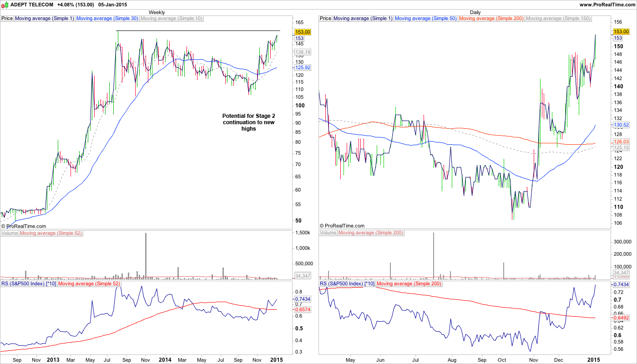Image resolution: width=637 pixels, height=364 pixels.
Task: Click the 1,500k label on Weekly volume axis
Action: click(302, 233)
